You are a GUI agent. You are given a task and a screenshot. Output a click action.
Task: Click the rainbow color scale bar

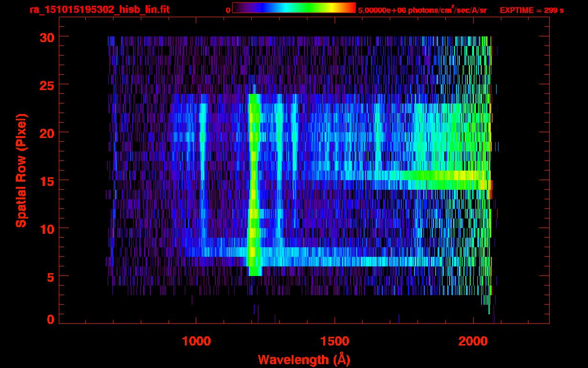(x=294, y=8)
